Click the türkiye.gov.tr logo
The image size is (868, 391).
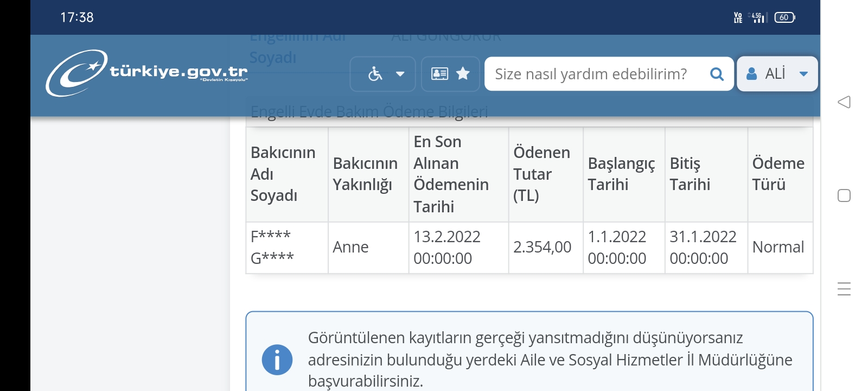(146, 73)
